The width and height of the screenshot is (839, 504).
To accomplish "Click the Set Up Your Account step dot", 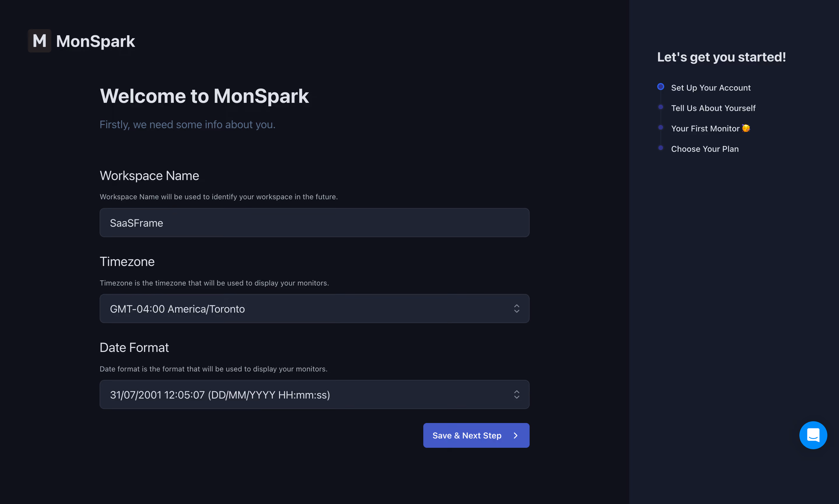I will (660, 87).
